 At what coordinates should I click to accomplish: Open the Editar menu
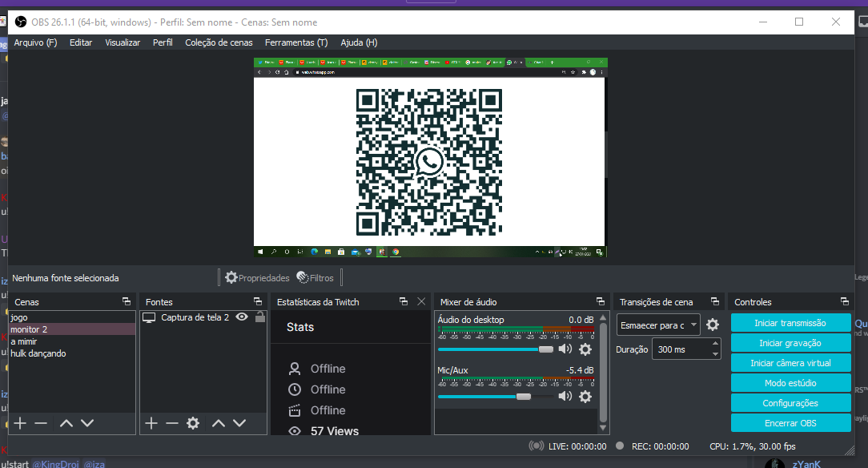pos(81,42)
